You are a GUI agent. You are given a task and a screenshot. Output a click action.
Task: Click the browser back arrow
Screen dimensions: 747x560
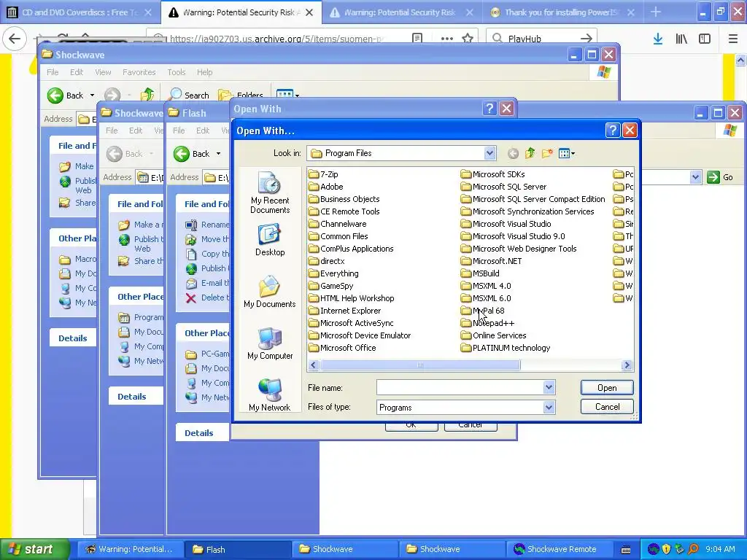point(15,38)
